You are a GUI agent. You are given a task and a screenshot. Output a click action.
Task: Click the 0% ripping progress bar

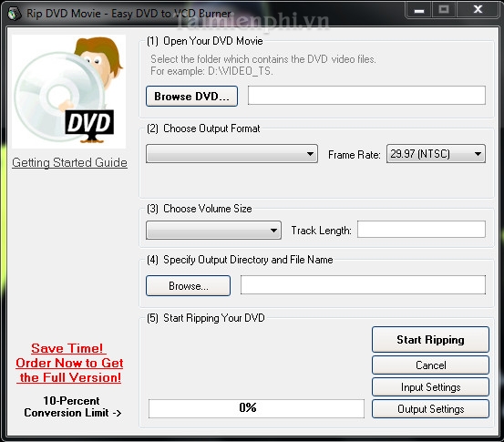click(x=256, y=408)
